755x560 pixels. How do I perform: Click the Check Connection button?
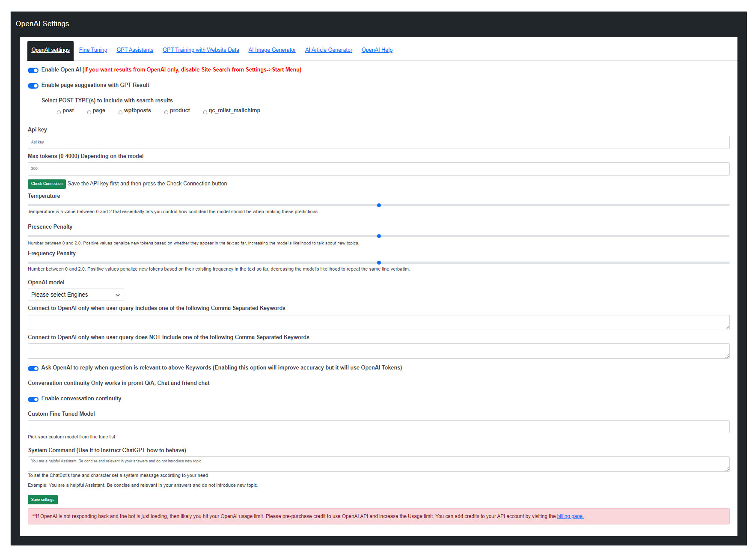[47, 184]
